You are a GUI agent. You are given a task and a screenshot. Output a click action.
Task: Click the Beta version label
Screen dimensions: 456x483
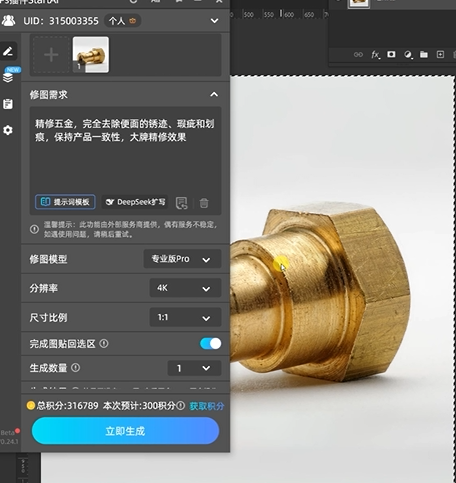[x=7, y=433]
